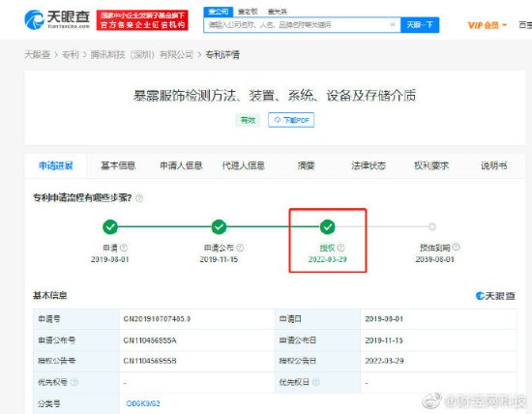Select the 查关系 search tab
Image resolution: width=532 pixels, height=414 pixels.
pyautogui.click(x=278, y=12)
